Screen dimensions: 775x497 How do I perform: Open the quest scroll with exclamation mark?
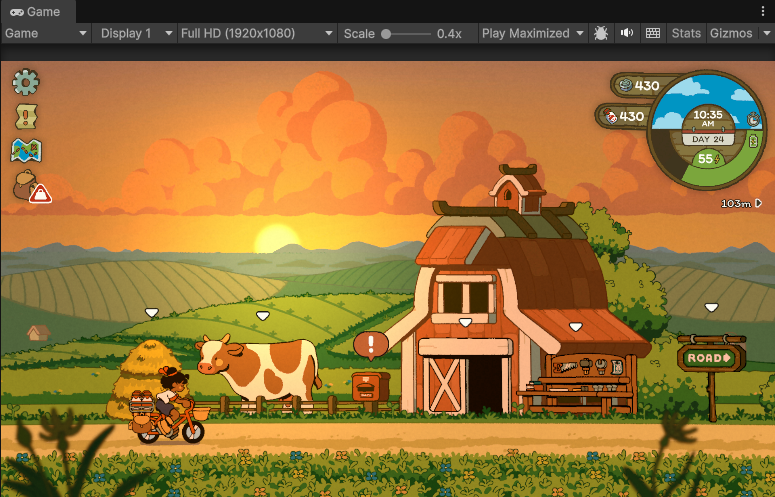(25, 117)
